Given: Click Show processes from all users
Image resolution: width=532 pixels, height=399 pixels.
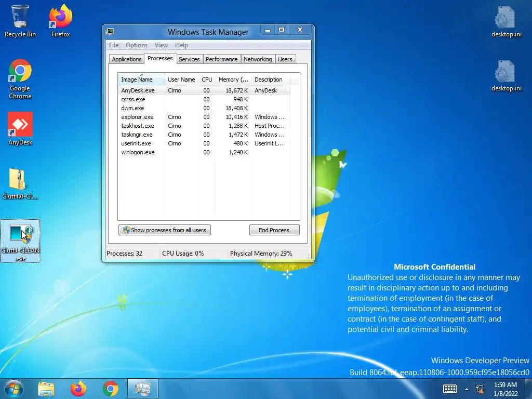Looking at the screenshot, I should click(x=165, y=230).
